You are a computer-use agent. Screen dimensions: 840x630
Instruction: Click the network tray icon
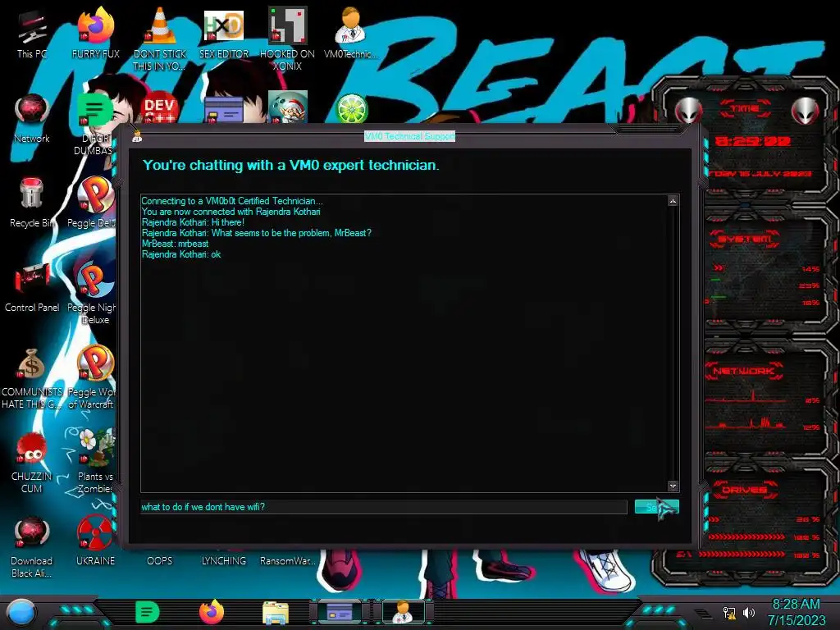tap(729, 613)
